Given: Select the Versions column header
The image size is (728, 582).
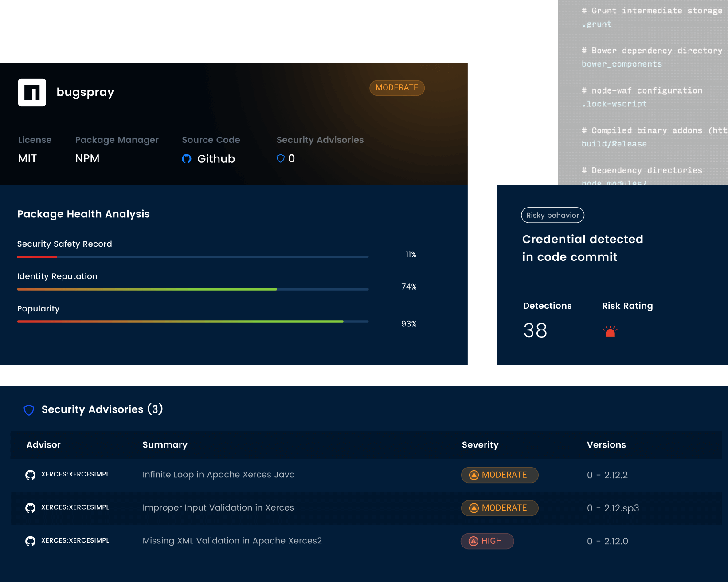Looking at the screenshot, I should tap(607, 445).
